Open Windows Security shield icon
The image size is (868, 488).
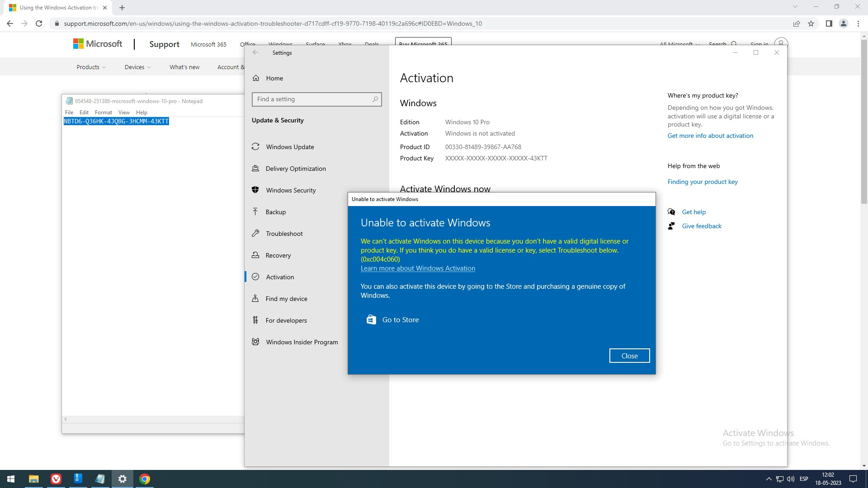255,190
